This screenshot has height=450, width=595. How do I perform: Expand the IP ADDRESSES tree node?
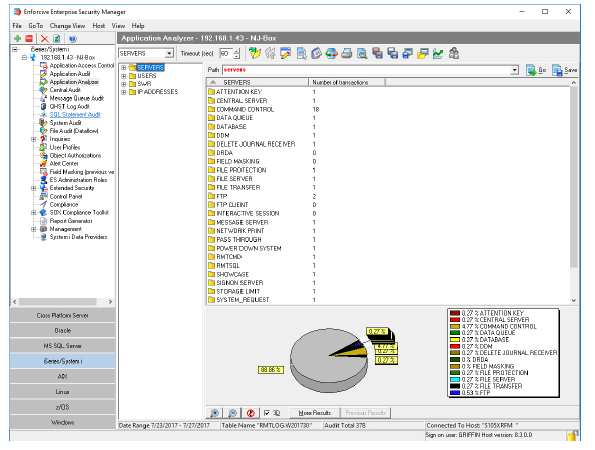coord(123,92)
